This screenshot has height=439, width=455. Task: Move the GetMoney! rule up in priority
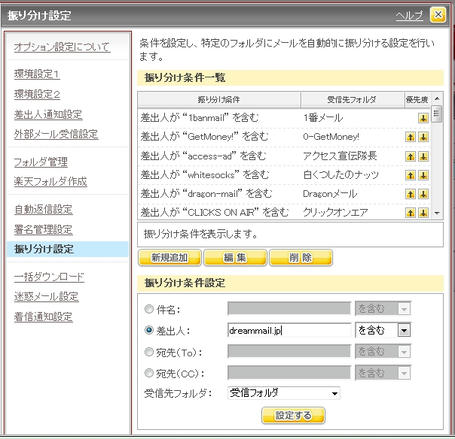point(410,137)
